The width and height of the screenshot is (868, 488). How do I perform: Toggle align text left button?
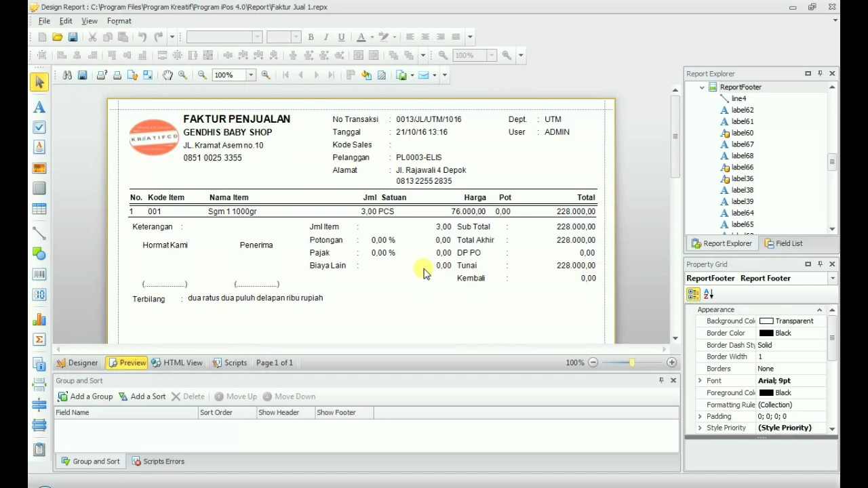410,37
